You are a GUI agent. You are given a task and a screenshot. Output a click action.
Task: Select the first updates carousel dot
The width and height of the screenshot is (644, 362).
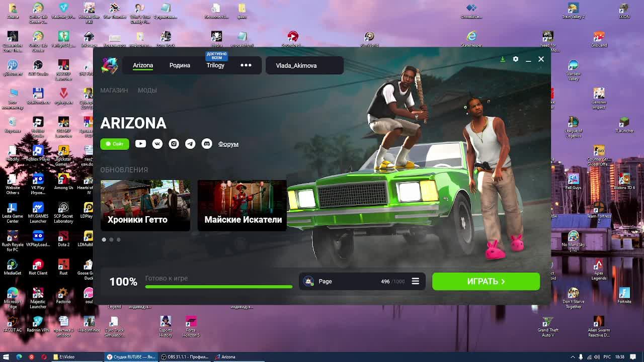click(x=104, y=240)
